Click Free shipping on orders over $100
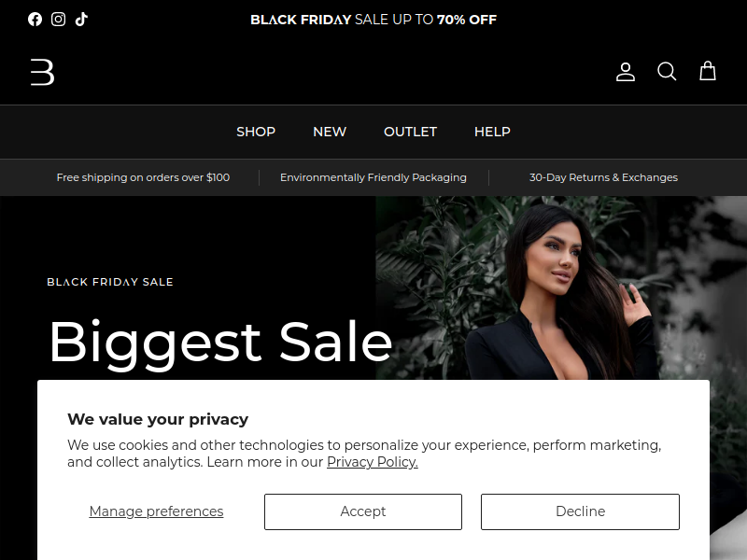Screen dimensions: 747x560 pyautogui.click(x=143, y=177)
